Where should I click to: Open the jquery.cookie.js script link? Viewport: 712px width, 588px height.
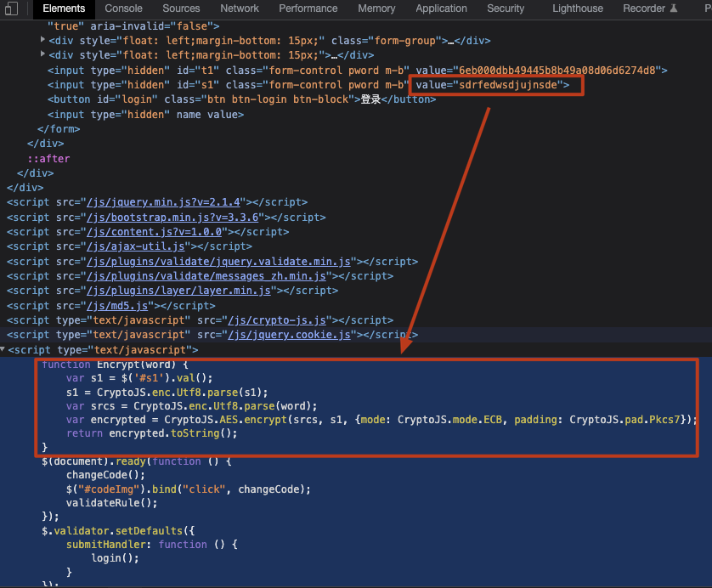tap(289, 335)
